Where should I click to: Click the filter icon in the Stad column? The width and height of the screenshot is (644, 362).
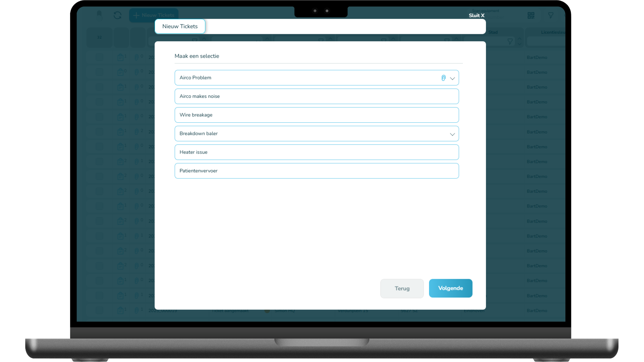click(x=510, y=42)
